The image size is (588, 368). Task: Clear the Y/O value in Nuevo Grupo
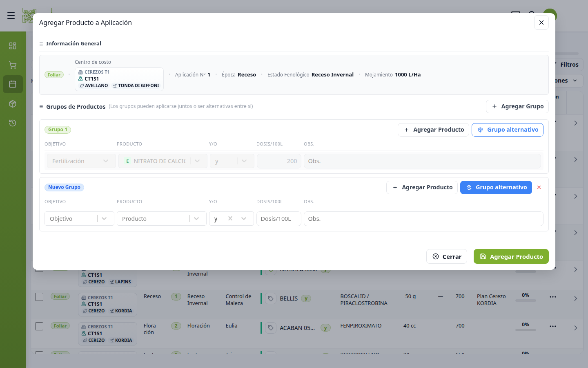tap(230, 219)
